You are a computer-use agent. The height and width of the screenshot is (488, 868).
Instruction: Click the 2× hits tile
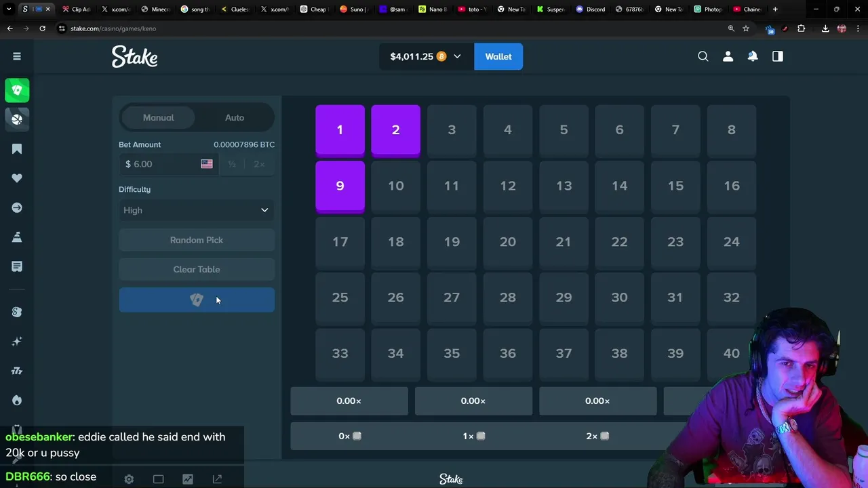tap(597, 436)
